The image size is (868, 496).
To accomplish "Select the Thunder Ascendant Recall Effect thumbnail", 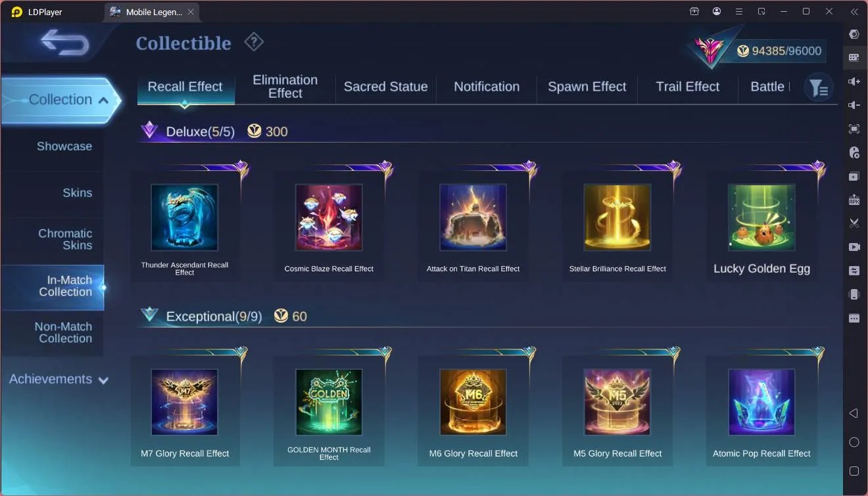I will click(x=185, y=217).
